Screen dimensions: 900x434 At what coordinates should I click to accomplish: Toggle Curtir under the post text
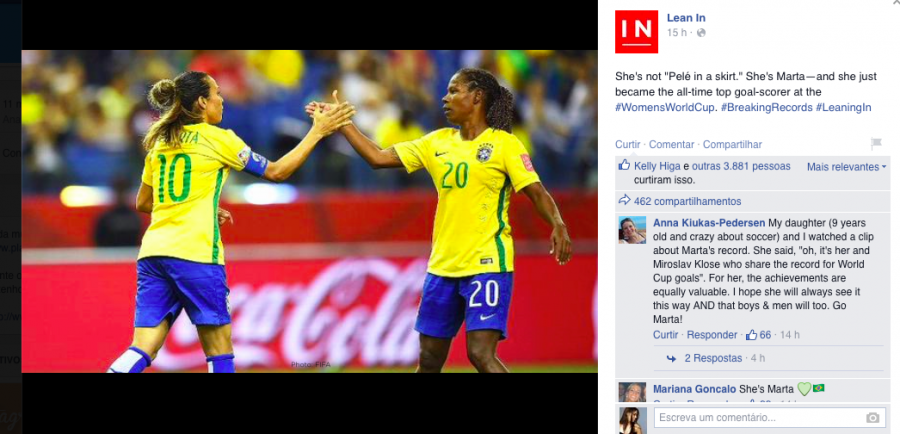point(627,145)
